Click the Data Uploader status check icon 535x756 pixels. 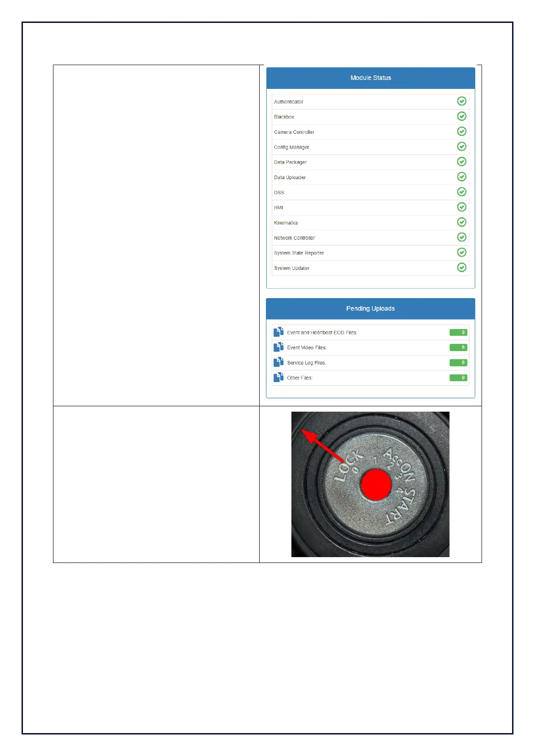click(x=461, y=176)
